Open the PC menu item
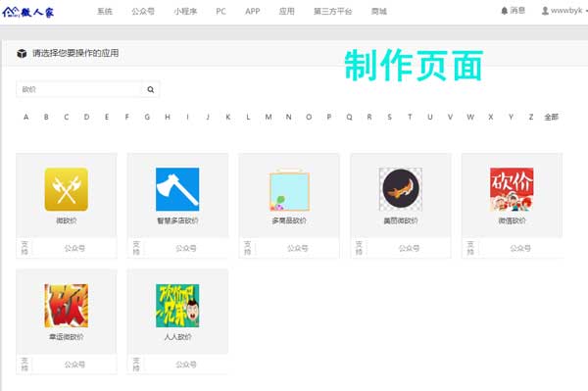This screenshot has width=588, height=391. coord(220,11)
